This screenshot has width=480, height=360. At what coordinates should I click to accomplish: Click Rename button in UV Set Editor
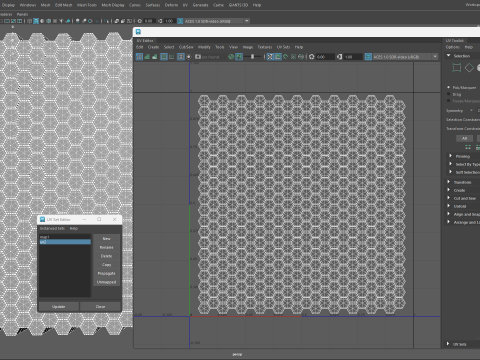[x=106, y=247]
